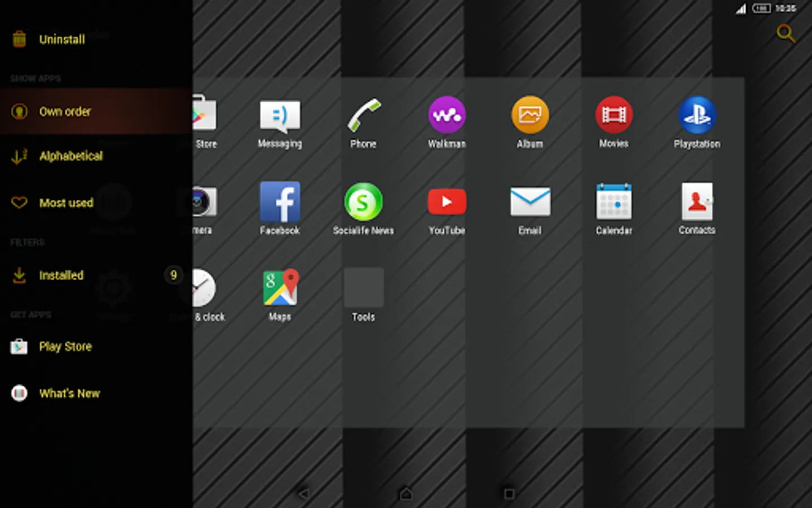Tap the signal strength indicator
The width and height of the screenshot is (812, 508).
click(x=741, y=8)
